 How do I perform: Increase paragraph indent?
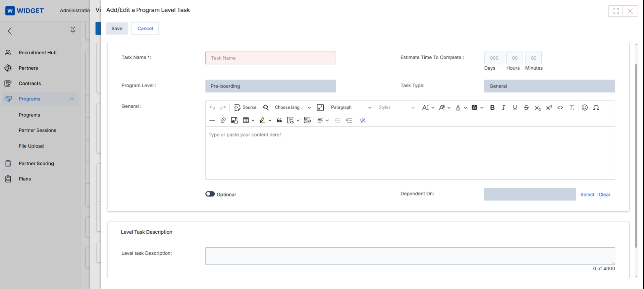pos(349,120)
